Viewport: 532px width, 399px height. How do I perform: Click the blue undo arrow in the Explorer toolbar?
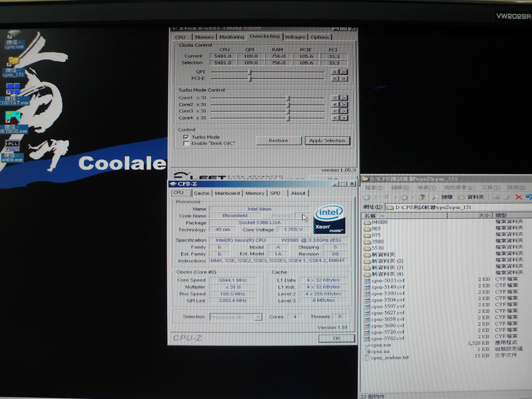pyautogui.click(x=528, y=197)
